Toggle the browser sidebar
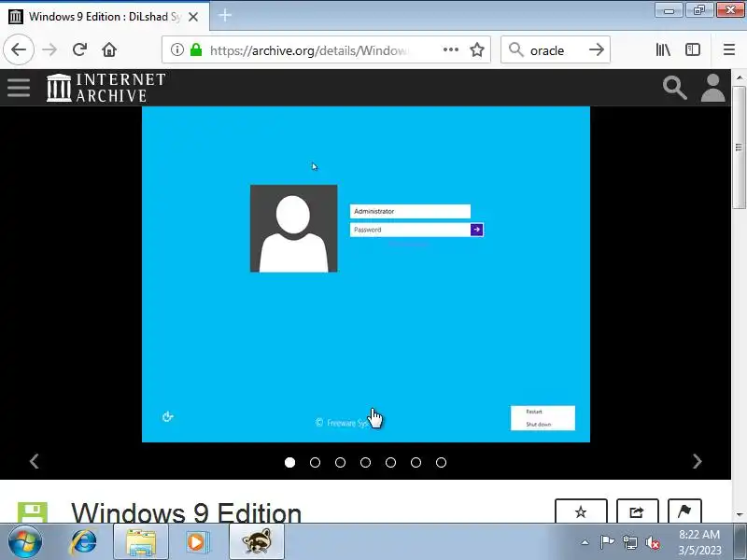The image size is (747, 560). coord(693,49)
